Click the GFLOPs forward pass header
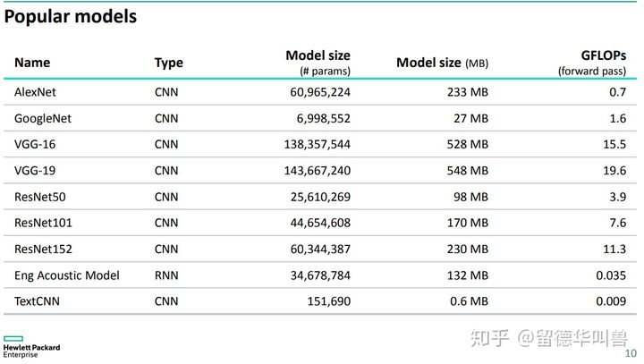Screen dimensions: 644x364 (x=592, y=63)
